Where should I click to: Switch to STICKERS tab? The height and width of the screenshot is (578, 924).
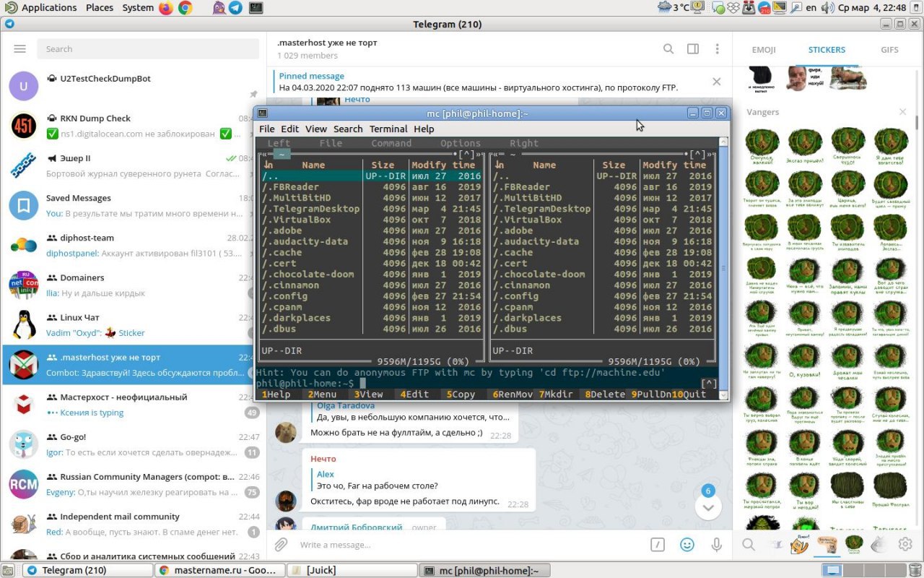click(x=827, y=50)
